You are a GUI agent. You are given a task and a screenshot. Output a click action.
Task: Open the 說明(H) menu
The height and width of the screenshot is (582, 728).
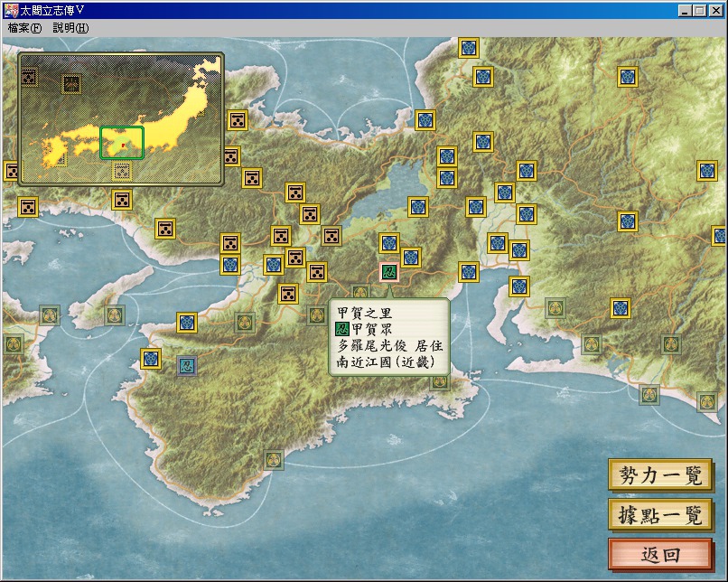70,28
